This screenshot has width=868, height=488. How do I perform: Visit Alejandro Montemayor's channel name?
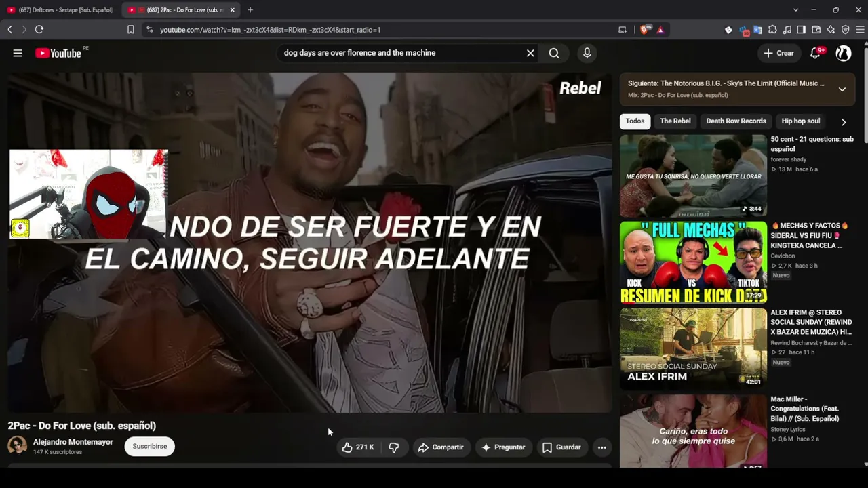73,442
